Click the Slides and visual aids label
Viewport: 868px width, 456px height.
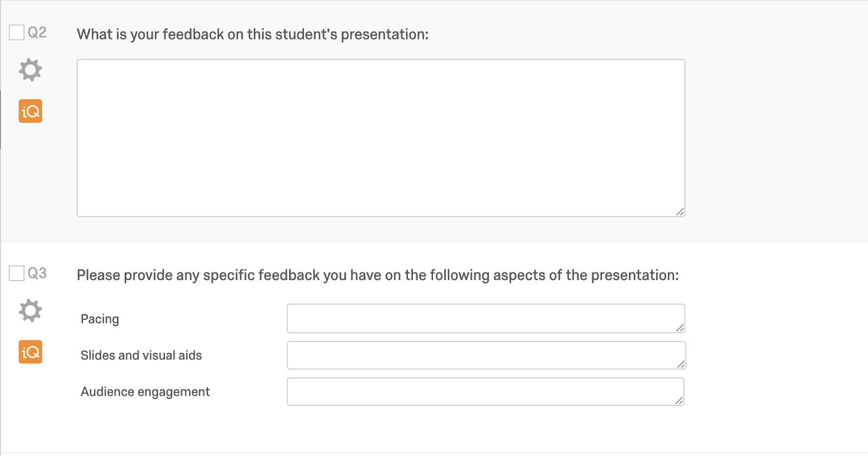coord(141,356)
